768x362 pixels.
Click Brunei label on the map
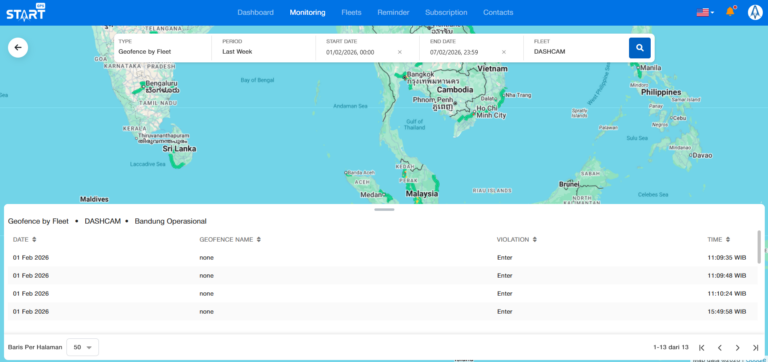click(569, 184)
